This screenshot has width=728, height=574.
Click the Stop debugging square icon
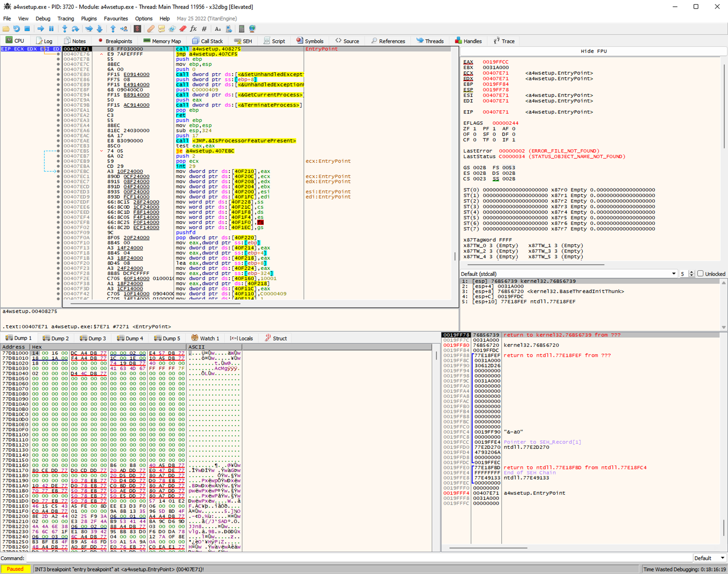(27, 29)
